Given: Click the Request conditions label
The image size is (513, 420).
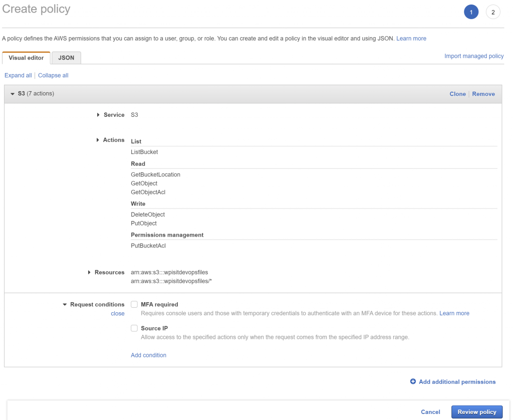Looking at the screenshot, I should coord(97,304).
